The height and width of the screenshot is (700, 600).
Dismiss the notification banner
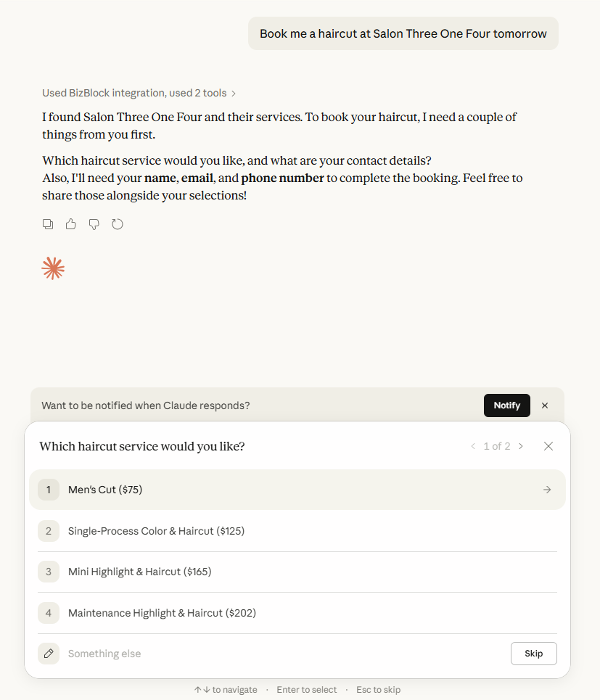click(x=545, y=405)
